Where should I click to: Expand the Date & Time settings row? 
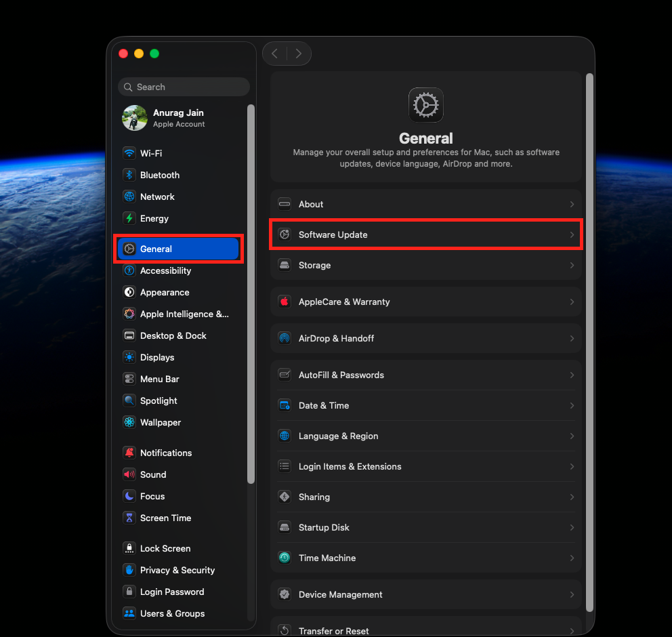[x=572, y=405]
